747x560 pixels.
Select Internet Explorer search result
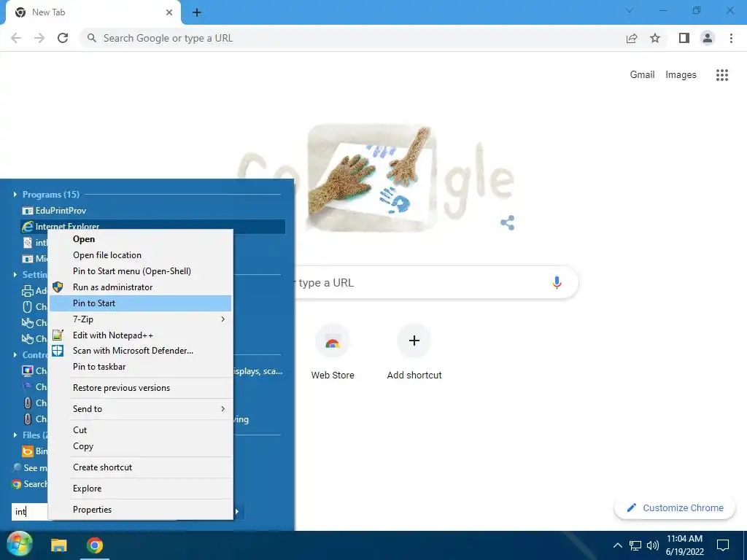(153, 227)
